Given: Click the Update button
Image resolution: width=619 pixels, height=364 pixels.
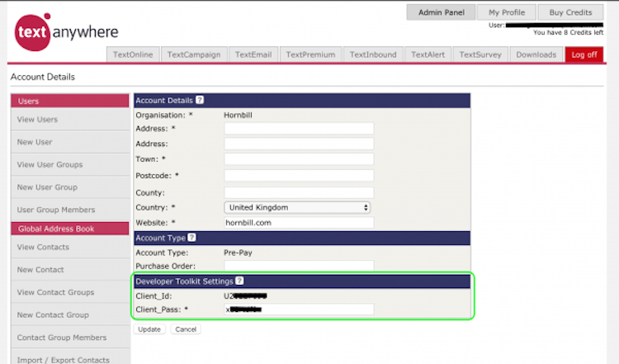Looking at the screenshot, I should tap(149, 329).
